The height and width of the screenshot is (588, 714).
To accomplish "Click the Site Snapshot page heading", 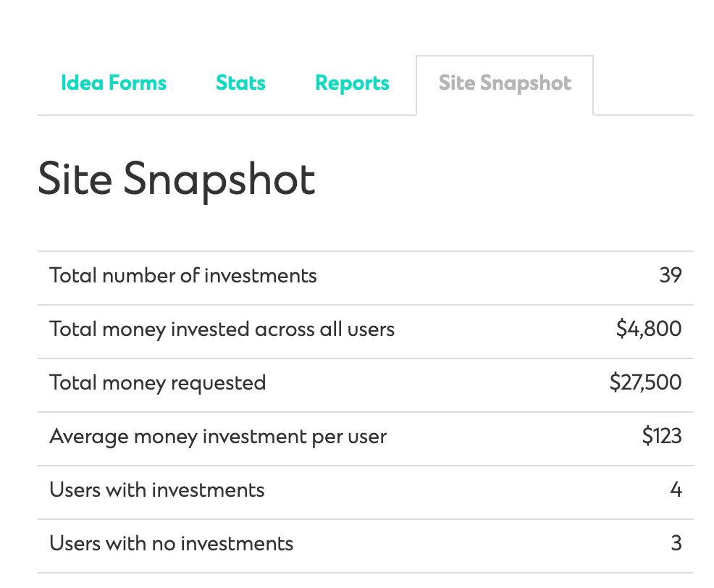I will [177, 180].
